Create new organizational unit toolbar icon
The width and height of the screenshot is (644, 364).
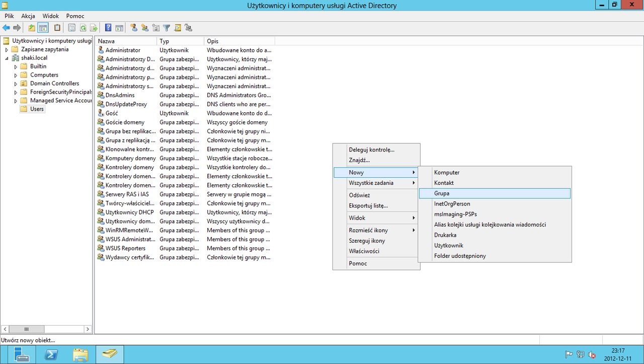coord(156,28)
